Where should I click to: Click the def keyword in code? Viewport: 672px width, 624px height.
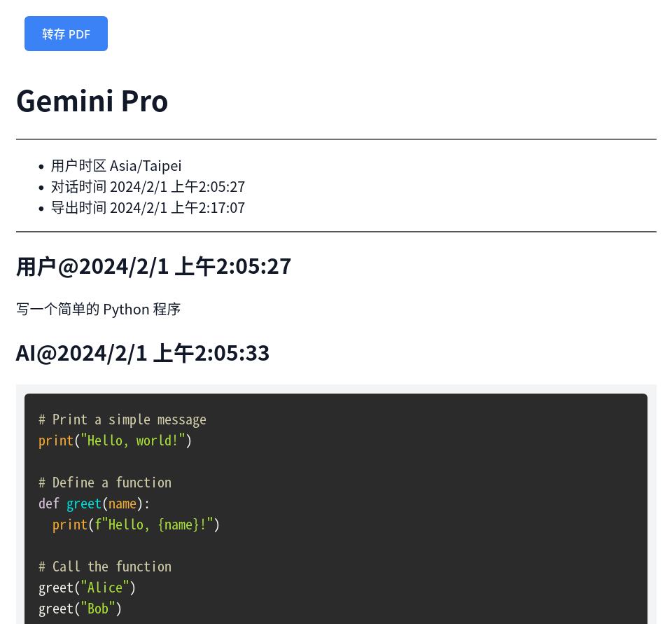pos(49,504)
